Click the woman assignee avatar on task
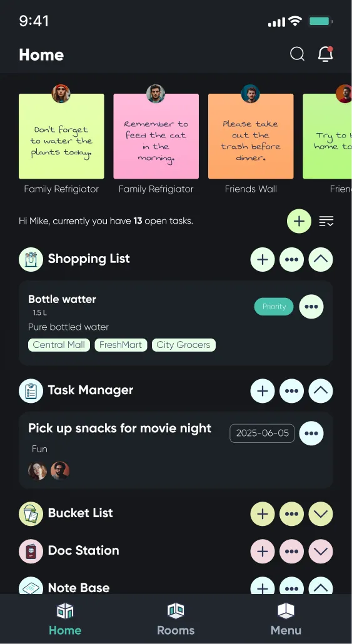 (38, 471)
